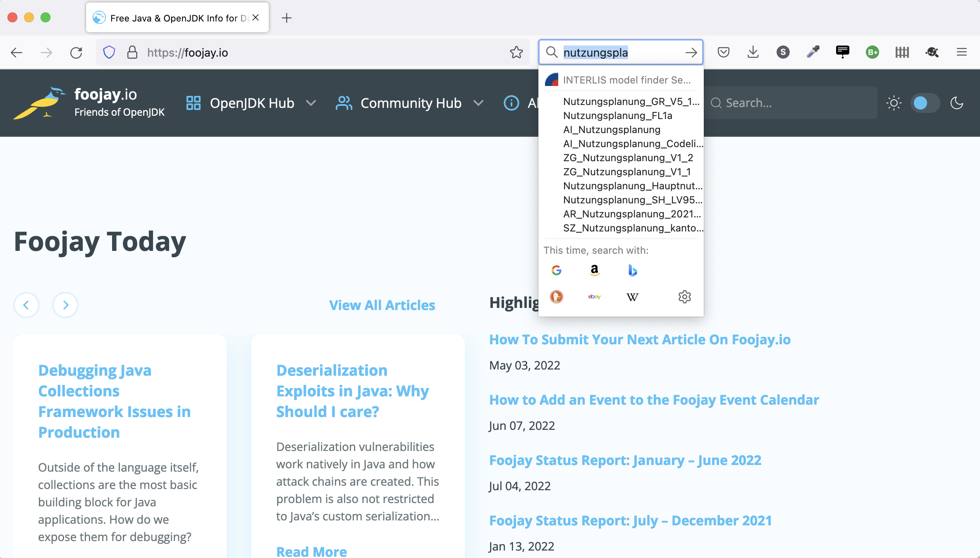Open Foojay Status Report January–June 2022
The width and height of the screenshot is (980, 558).
(x=625, y=460)
